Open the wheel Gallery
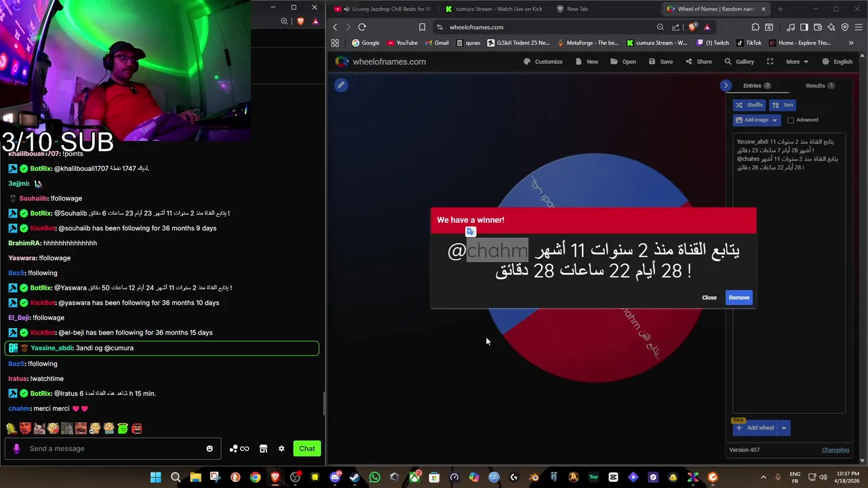Viewport: 868px width, 488px height. (739, 62)
